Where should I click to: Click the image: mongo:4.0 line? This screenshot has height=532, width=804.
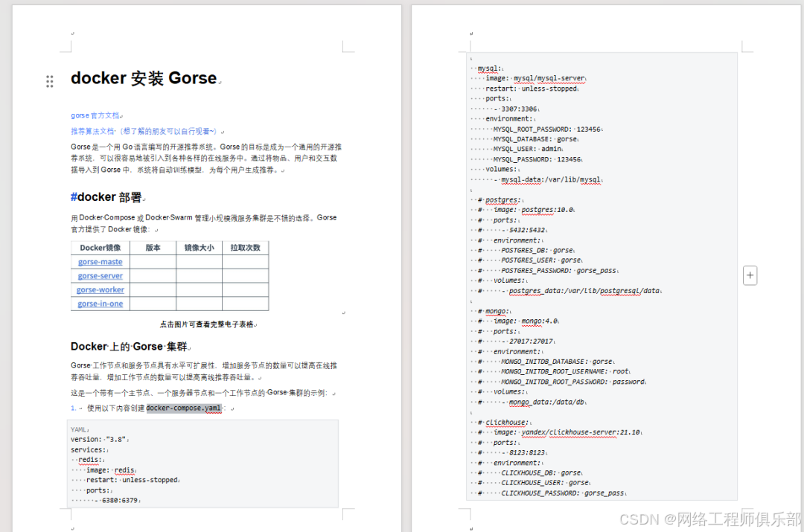click(526, 321)
